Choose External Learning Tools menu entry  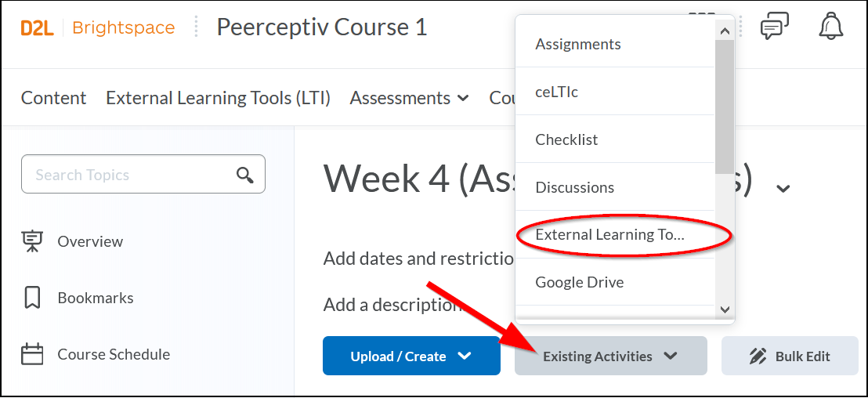609,234
